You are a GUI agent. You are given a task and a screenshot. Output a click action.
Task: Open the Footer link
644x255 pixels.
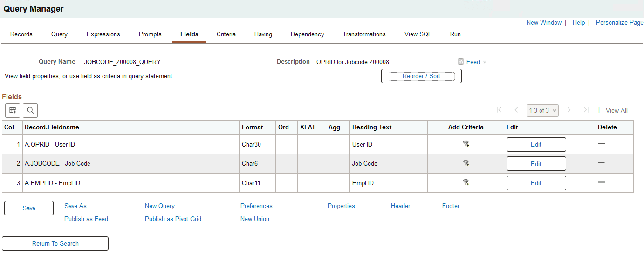[451, 206]
